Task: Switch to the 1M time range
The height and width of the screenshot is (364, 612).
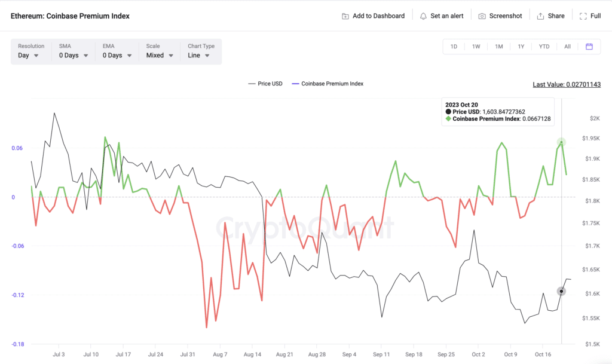Action: (498, 47)
